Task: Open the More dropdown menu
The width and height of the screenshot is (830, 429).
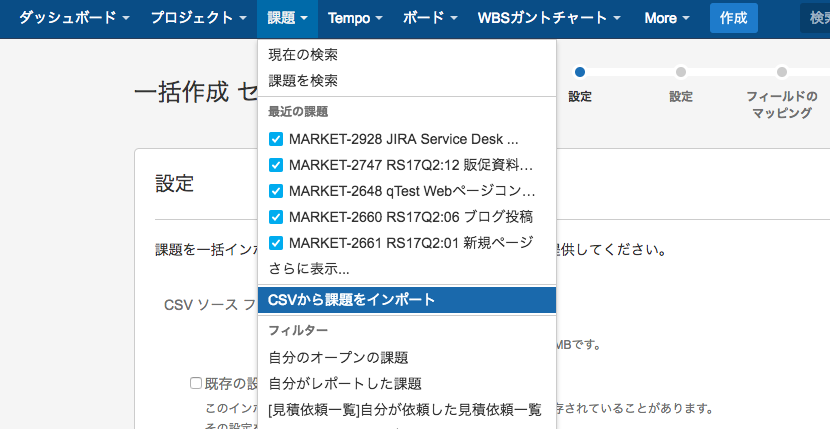Action: pyautogui.click(x=667, y=18)
